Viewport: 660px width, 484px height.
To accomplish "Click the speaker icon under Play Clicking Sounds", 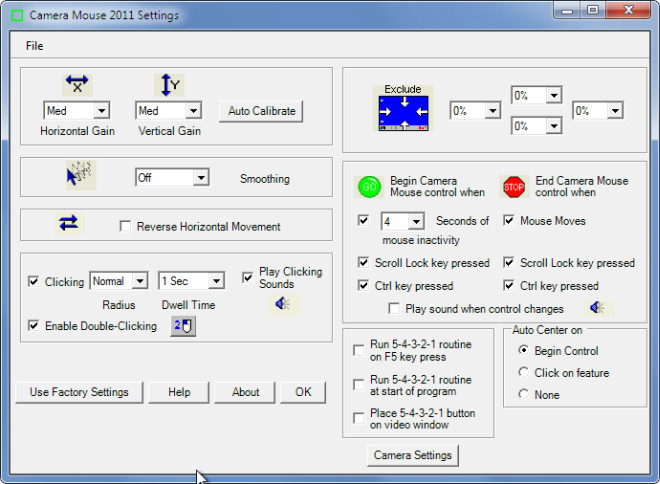I will tap(284, 304).
